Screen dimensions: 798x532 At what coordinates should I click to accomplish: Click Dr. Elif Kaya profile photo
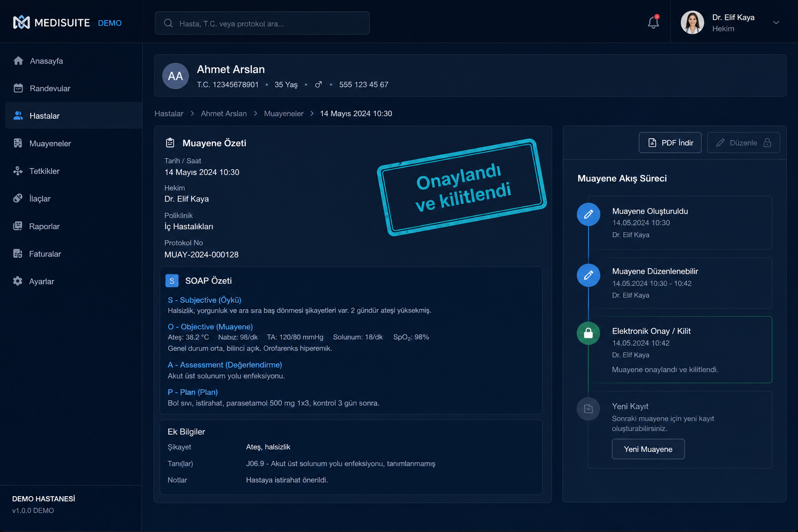[693, 22]
